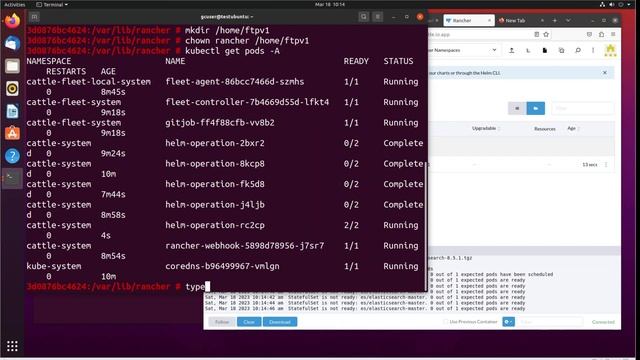
Task: Switch to grouped folder view toggle
Action: coord(536,108)
